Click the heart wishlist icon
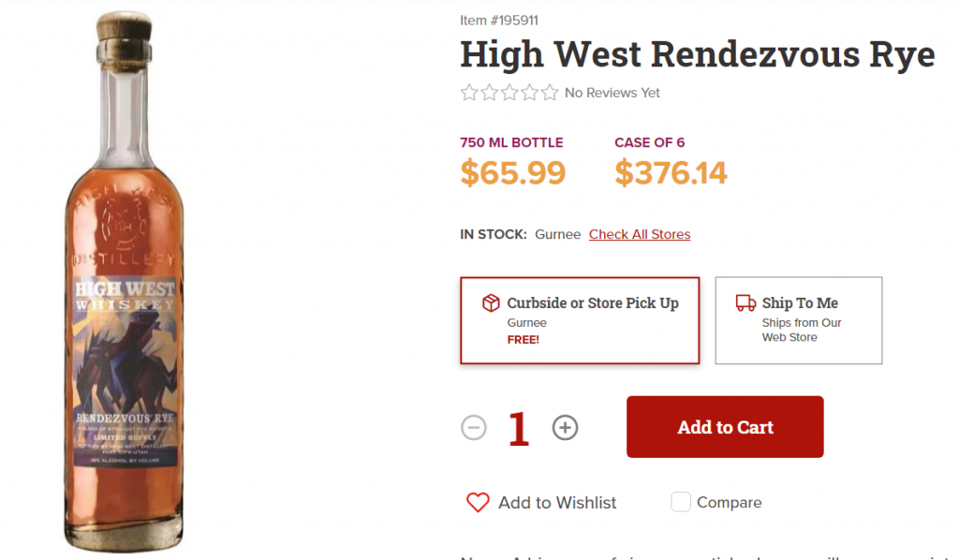This screenshot has height=560, width=959. click(478, 503)
